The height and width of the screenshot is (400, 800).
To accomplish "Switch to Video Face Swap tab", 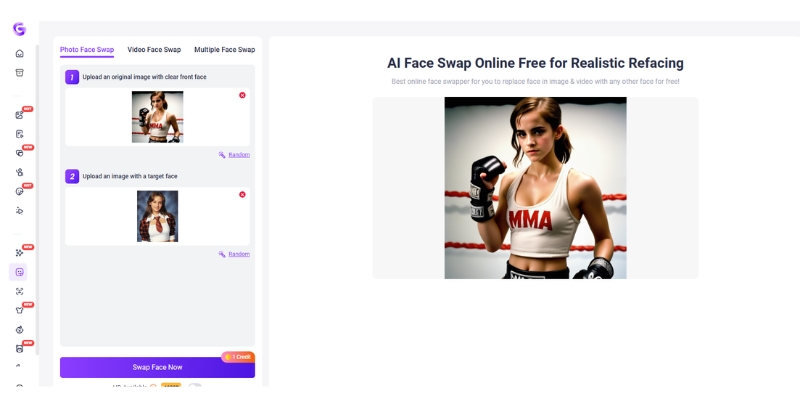I will coord(154,49).
